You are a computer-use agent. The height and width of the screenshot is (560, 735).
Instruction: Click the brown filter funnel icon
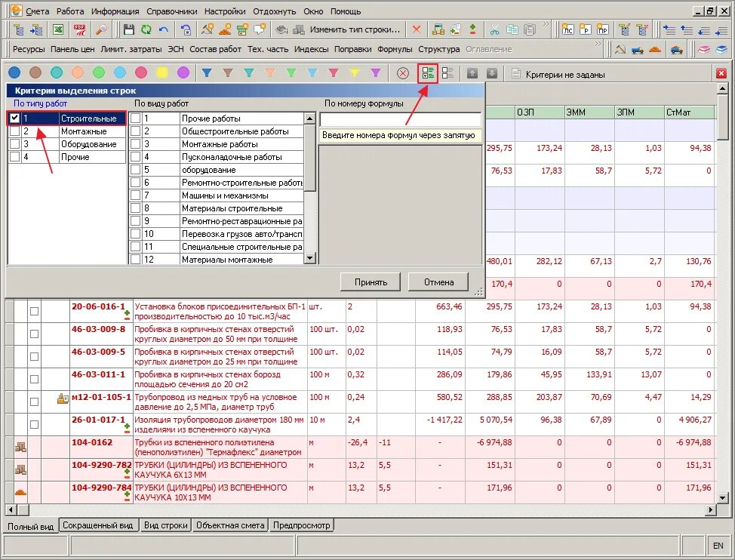(228, 72)
